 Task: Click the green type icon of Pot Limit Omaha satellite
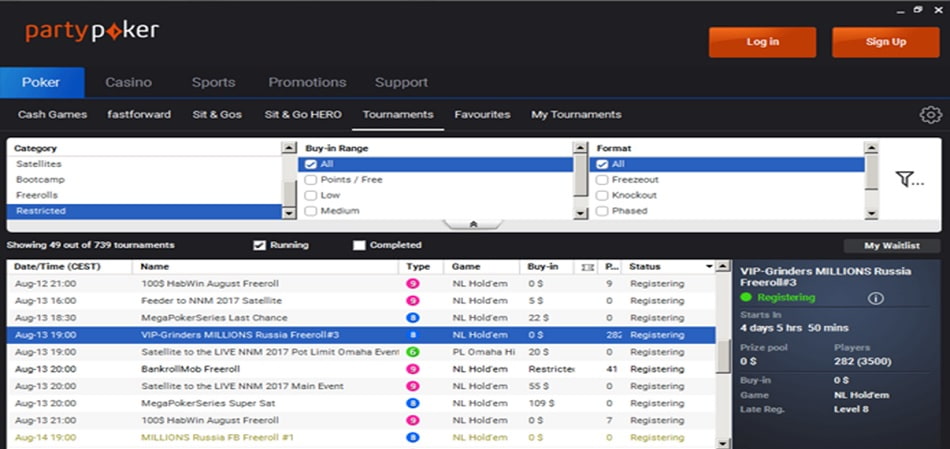[x=413, y=352]
